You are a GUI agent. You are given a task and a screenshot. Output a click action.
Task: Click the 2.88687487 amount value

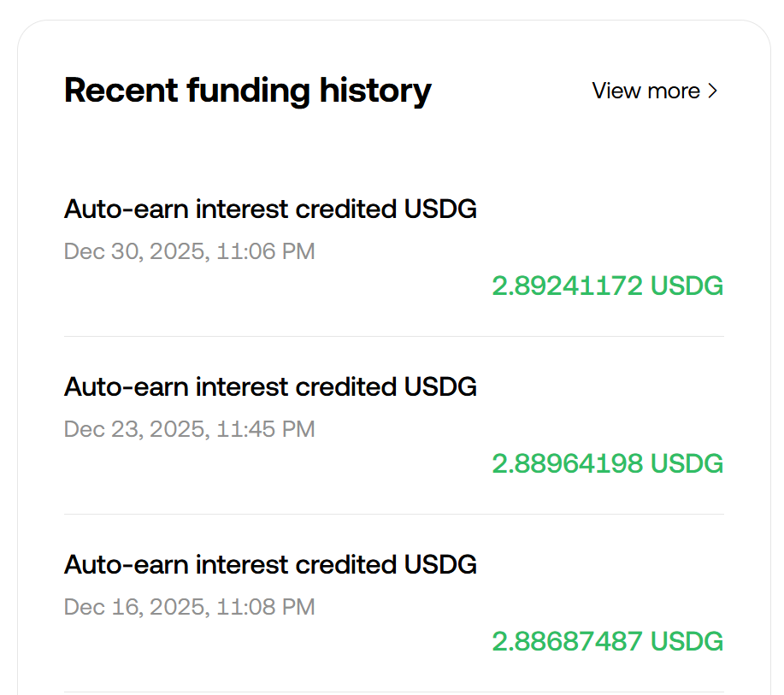pyautogui.click(x=567, y=641)
